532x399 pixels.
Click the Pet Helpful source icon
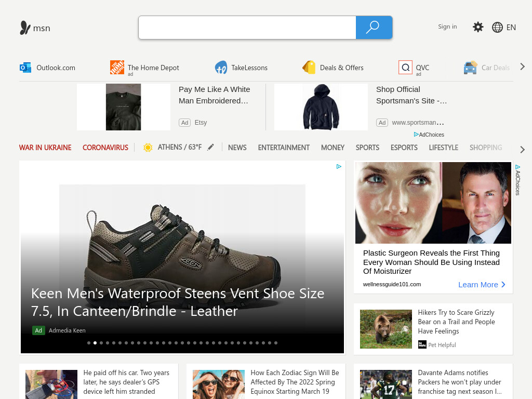tap(422, 344)
